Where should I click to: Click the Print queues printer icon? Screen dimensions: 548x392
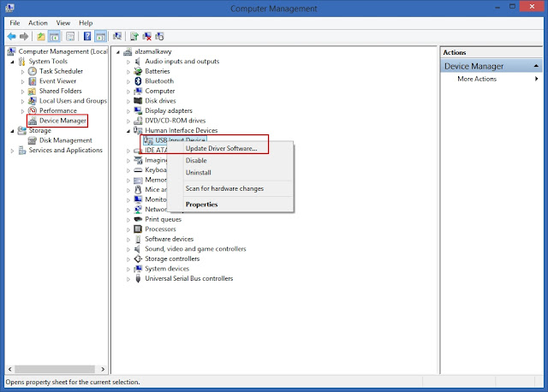point(138,219)
